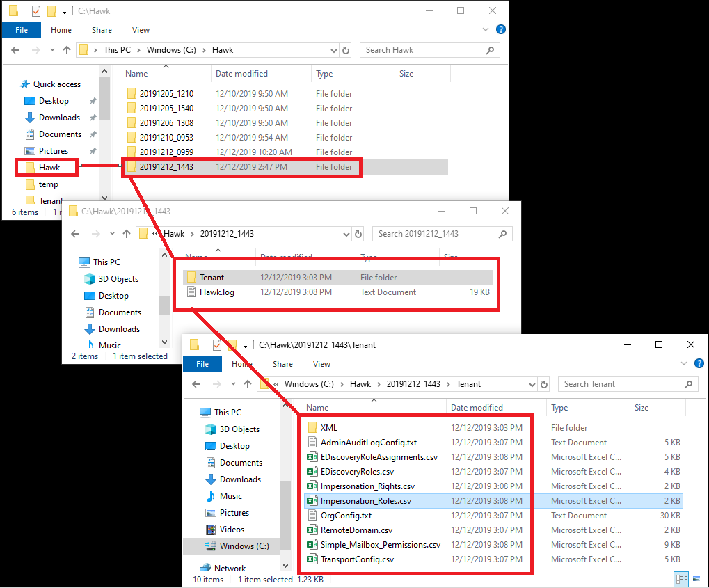
Task: Select OrgConfig.txt document icon
Action: 312,515
